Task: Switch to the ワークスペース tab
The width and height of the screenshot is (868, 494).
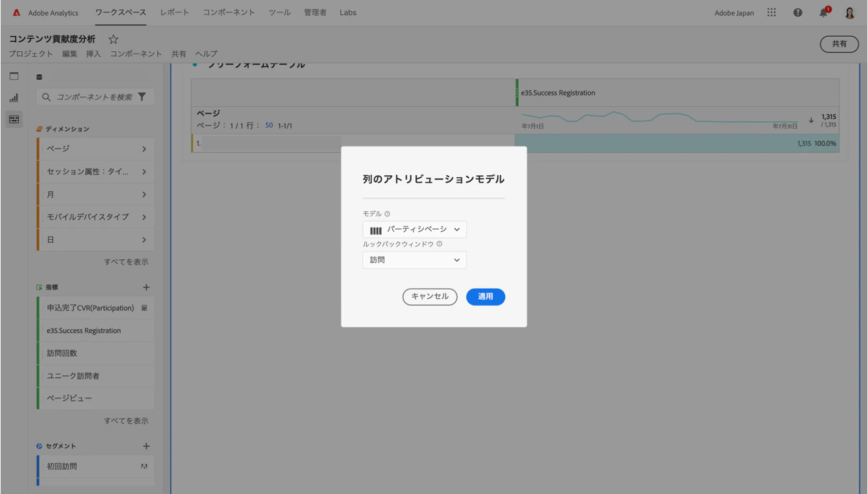Action: (x=121, y=12)
